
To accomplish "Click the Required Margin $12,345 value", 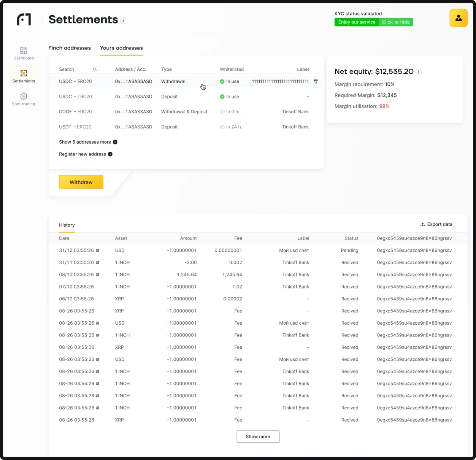I will [387, 95].
